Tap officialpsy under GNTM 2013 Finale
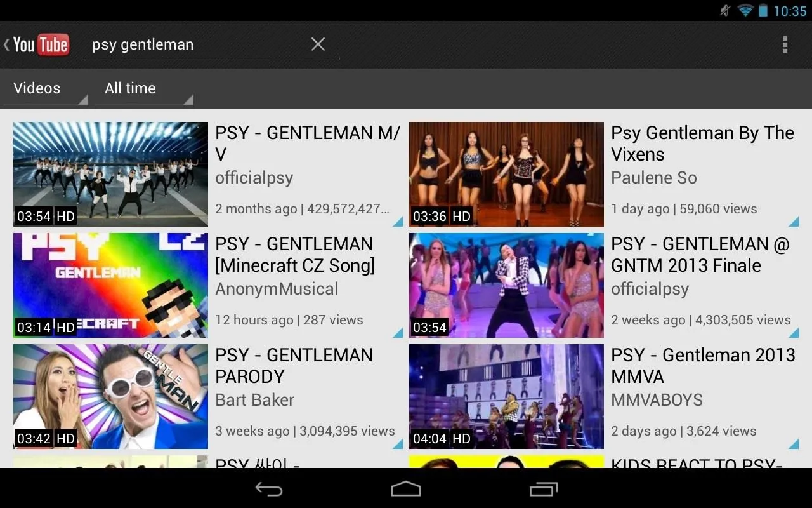This screenshot has width=812, height=508. (650, 290)
